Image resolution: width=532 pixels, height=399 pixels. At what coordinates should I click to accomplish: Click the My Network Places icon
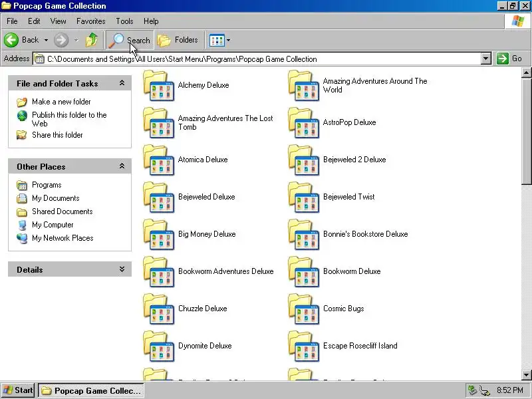[22, 238]
